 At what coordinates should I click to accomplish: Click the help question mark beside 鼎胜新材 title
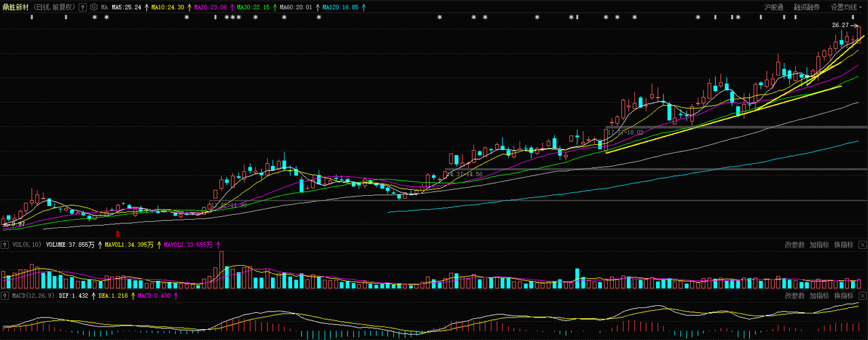(83, 7)
